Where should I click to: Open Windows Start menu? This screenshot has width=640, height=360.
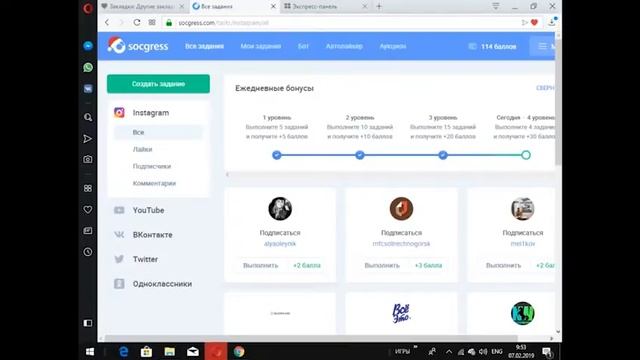90,351
